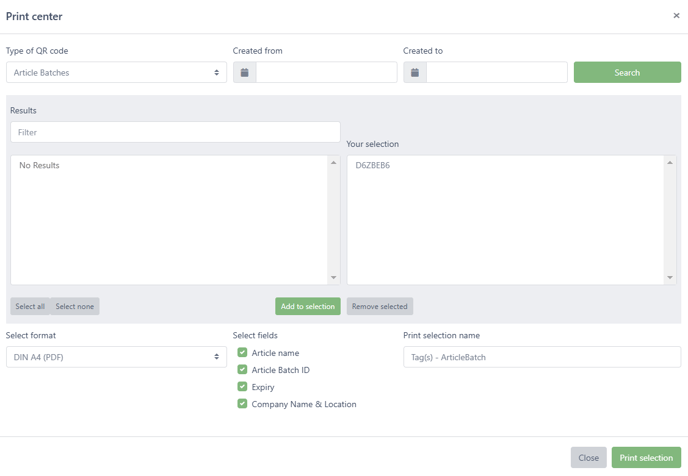Select D6ZBEB6 entry in Your selection
Viewport: 688px width, 476px height.
coord(373,165)
